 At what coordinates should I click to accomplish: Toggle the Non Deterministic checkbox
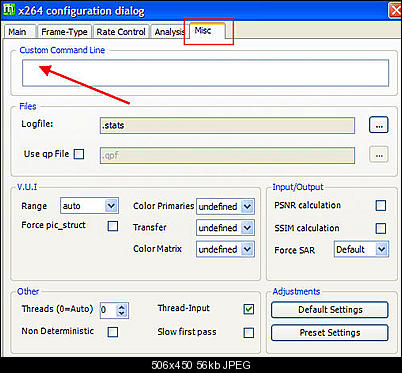(x=113, y=332)
